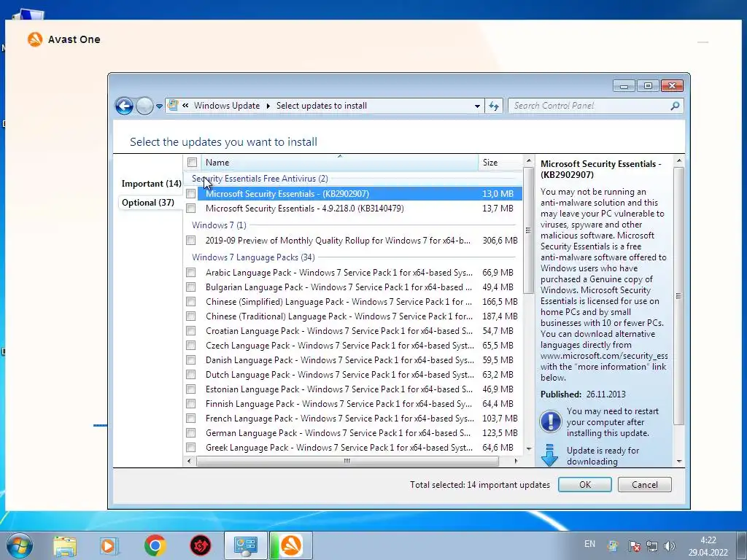Open Google Chrome from taskbar
This screenshot has width=747, height=560.
coord(155,545)
